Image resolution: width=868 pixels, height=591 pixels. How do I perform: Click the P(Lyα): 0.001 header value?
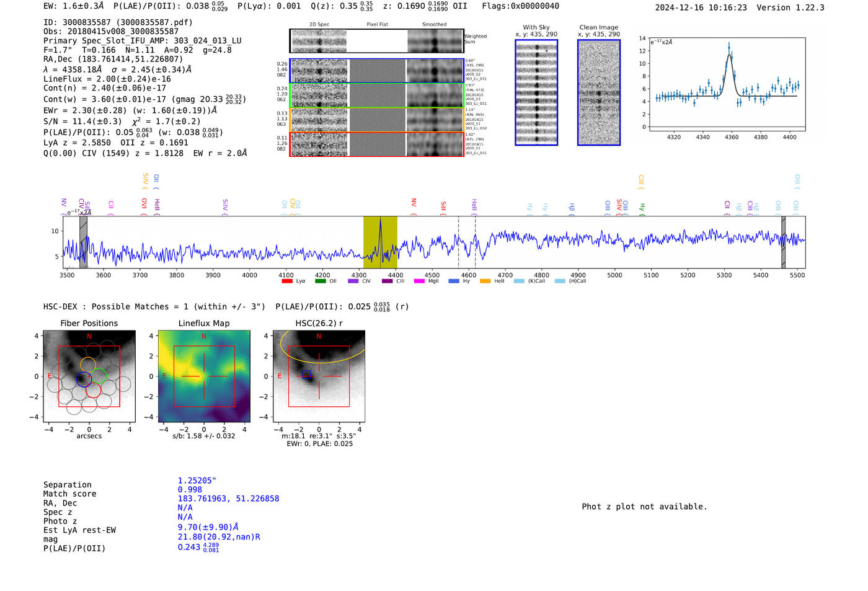click(x=269, y=6)
